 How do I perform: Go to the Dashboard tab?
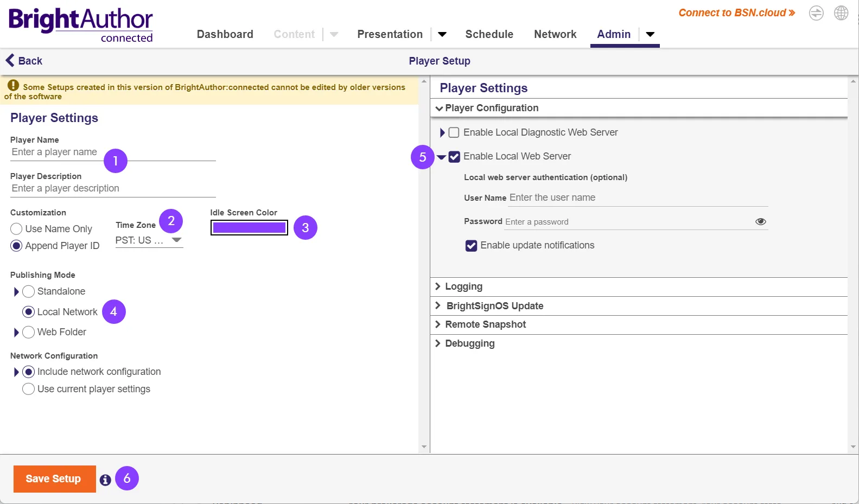[x=225, y=34]
